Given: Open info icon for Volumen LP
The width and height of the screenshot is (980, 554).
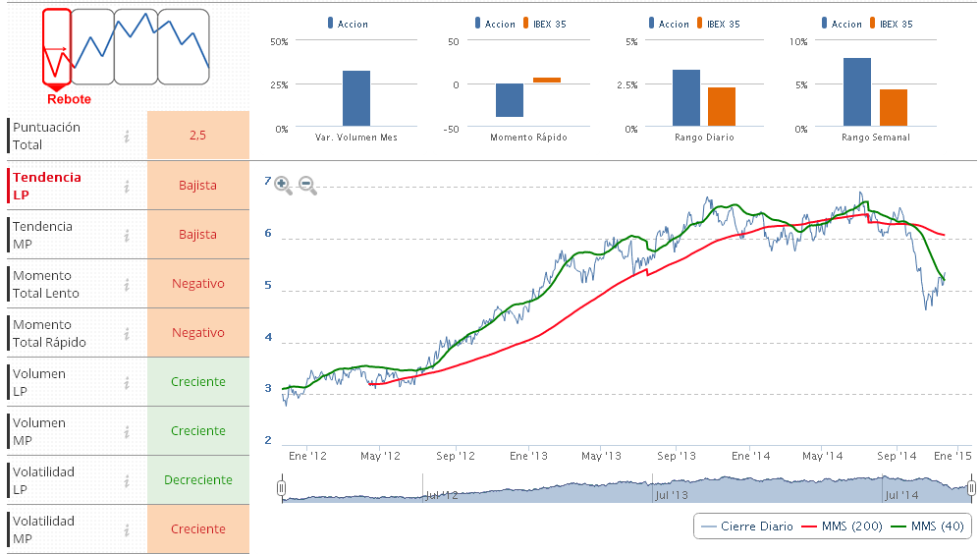Looking at the screenshot, I should (x=127, y=382).
